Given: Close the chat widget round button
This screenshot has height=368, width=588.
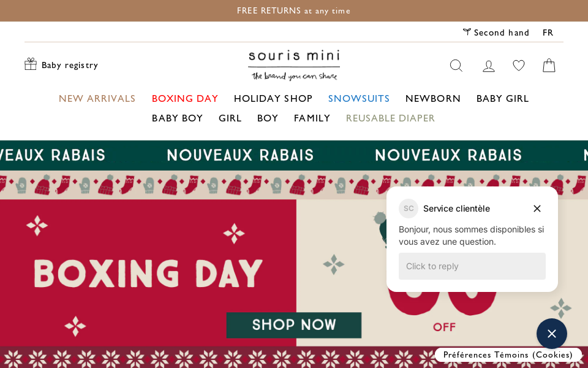Looking at the screenshot, I should (x=551, y=334).
